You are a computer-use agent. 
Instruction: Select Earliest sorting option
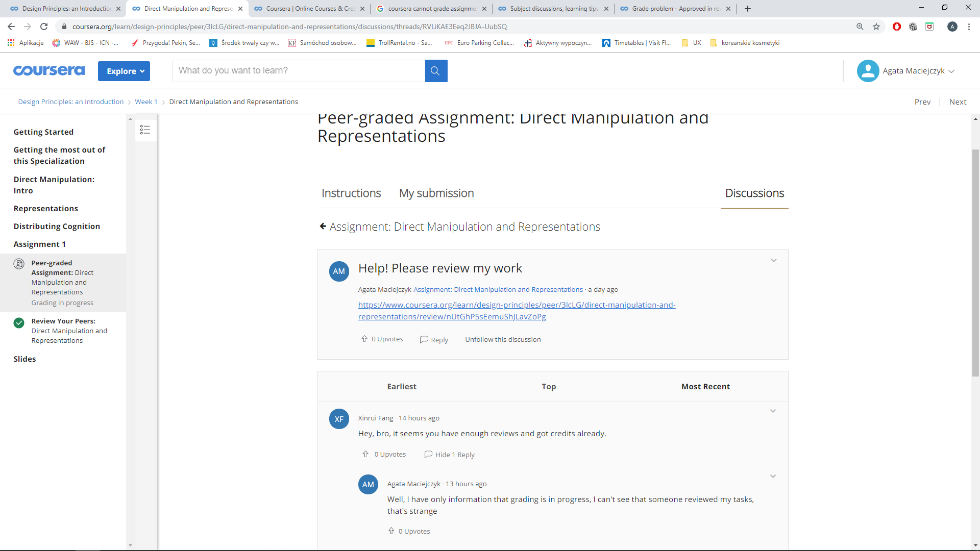[401, 386]
